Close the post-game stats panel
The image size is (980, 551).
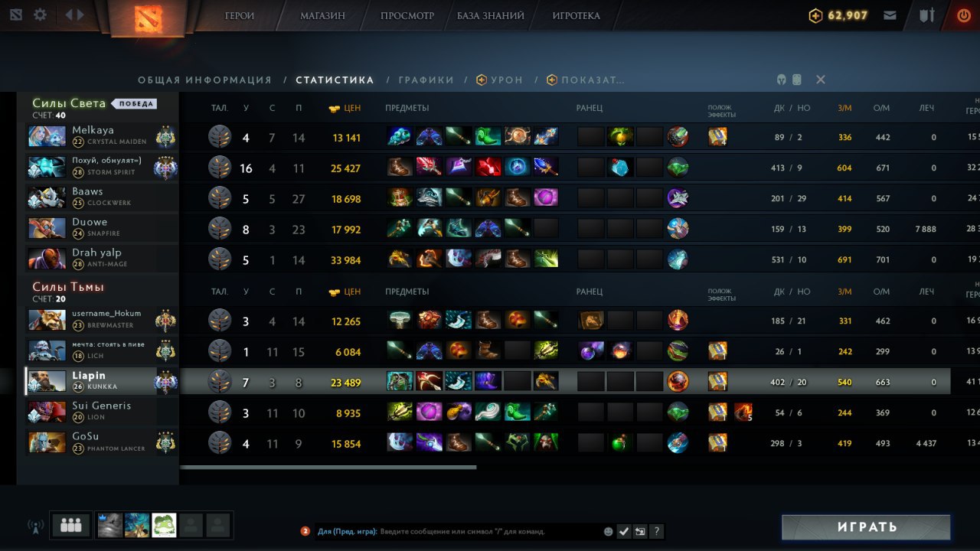coord(821,80)
